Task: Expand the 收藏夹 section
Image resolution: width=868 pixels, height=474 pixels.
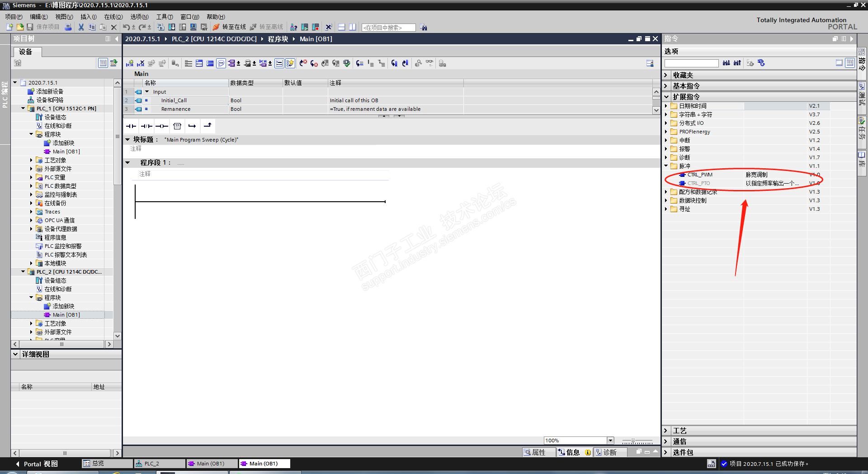Action: coord(666,75)
